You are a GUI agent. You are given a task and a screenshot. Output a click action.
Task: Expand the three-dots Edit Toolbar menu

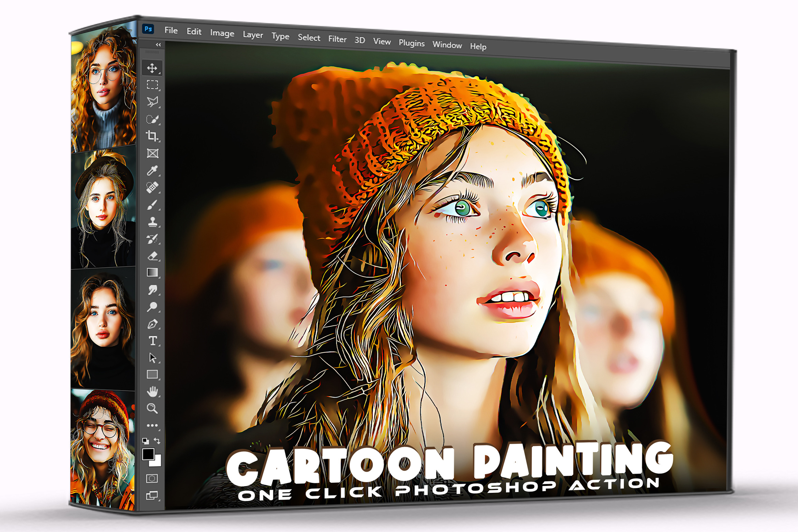pos(152,425)
